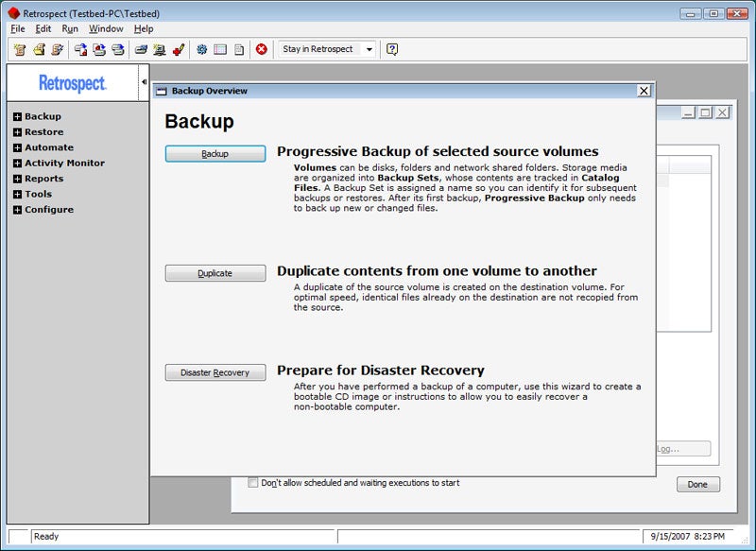Click the 'Prepare for Disaster Recovery' heading
The height and width of the screenshot is (551, 756).
(x=381, y=370)
